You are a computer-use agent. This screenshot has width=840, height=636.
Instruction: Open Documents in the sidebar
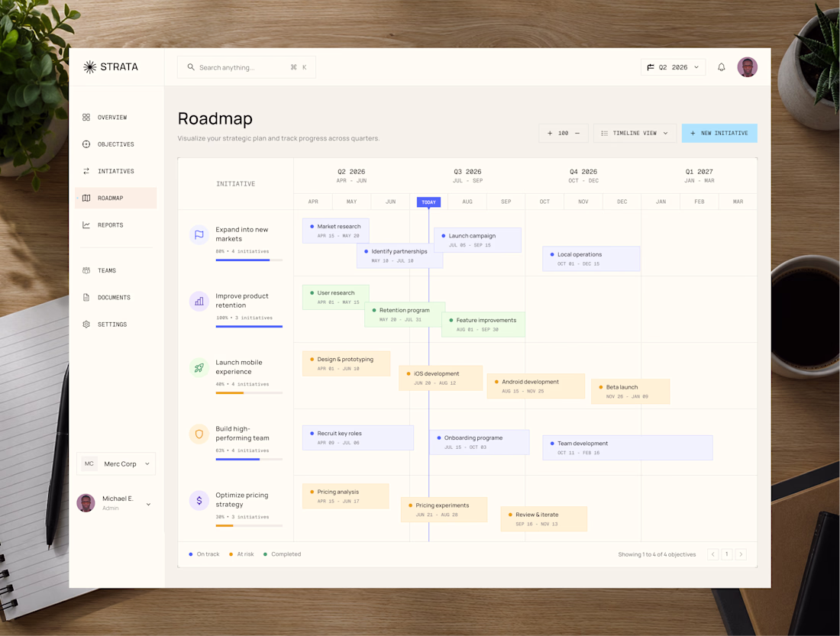(x=116, y=297)
